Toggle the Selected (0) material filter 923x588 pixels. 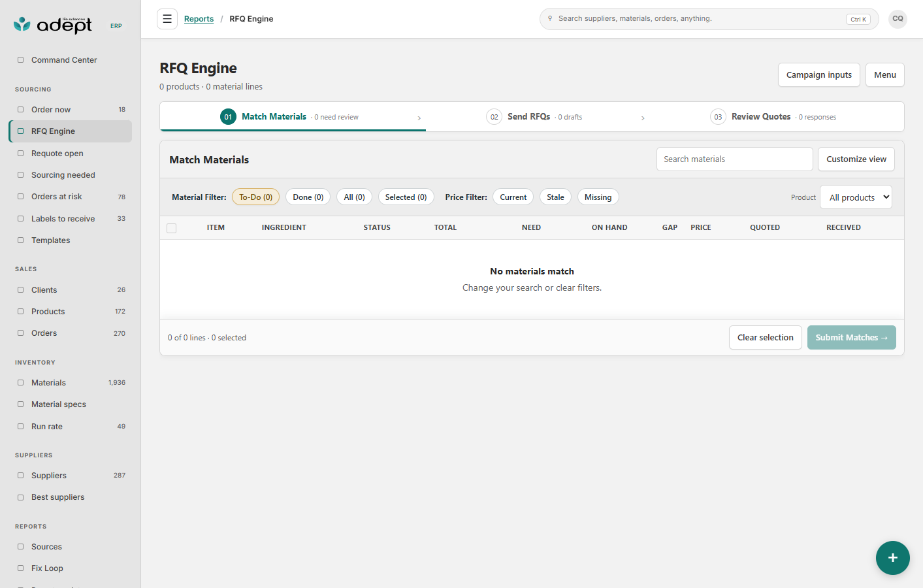tap(406, 197)
